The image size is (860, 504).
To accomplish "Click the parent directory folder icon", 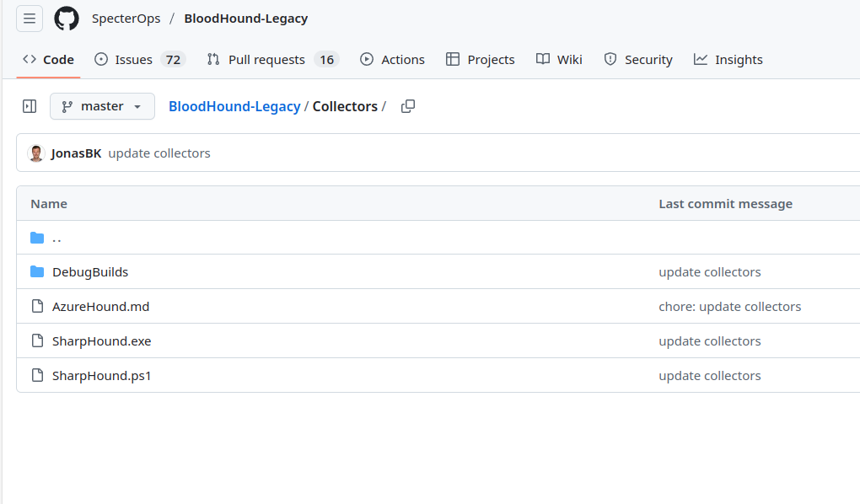I will (x=37, y=238).
